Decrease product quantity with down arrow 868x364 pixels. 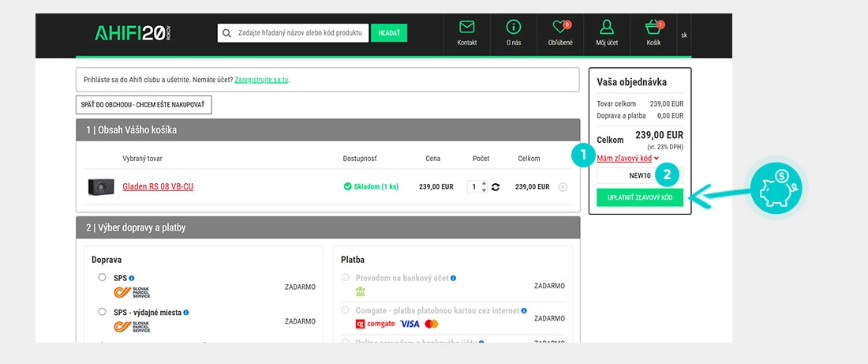(x=485, y=190)
